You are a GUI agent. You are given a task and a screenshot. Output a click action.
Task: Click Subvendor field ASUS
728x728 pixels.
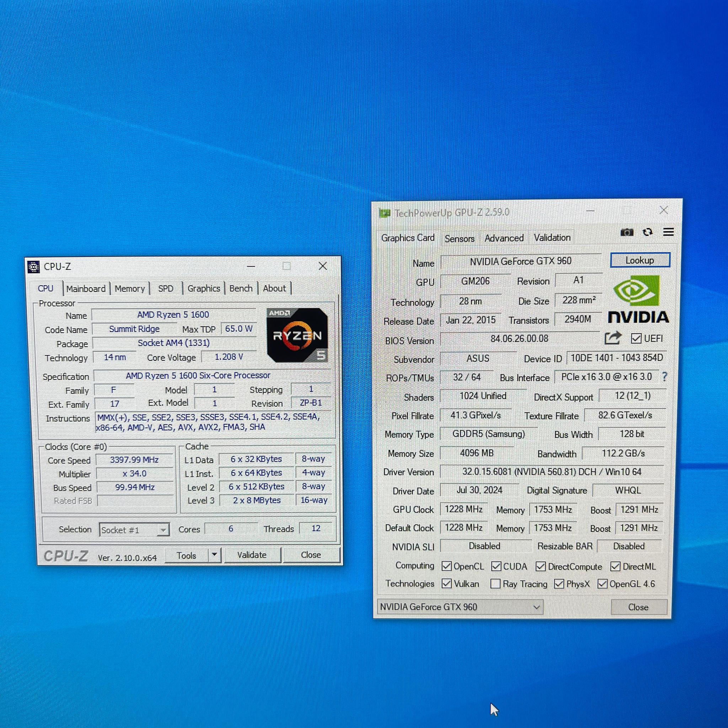[x=478, y=358]
